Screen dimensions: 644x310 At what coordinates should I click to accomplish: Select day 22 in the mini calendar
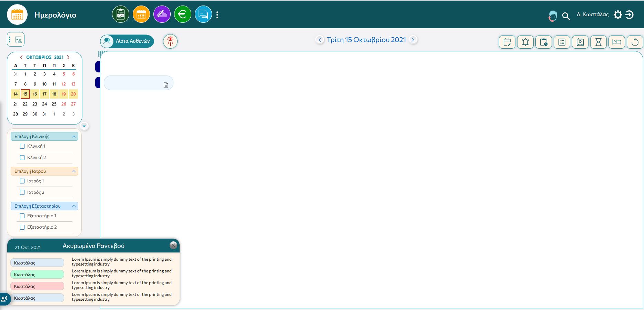tap(25, 104)
